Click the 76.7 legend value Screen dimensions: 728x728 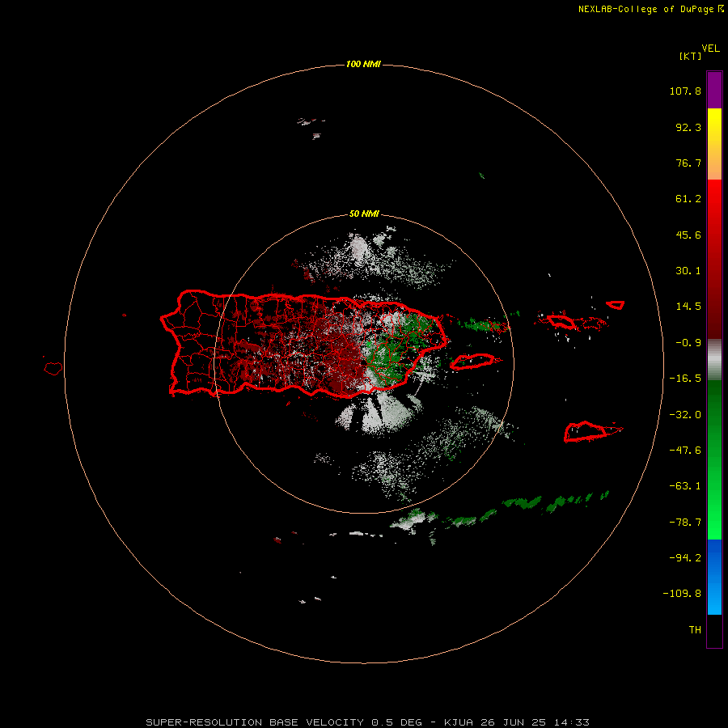(688, 163)
